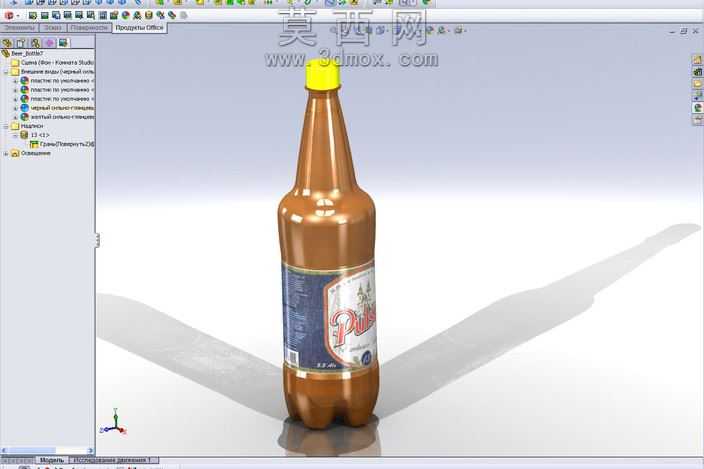Open the Design Library task pane icon

(697, 72)
